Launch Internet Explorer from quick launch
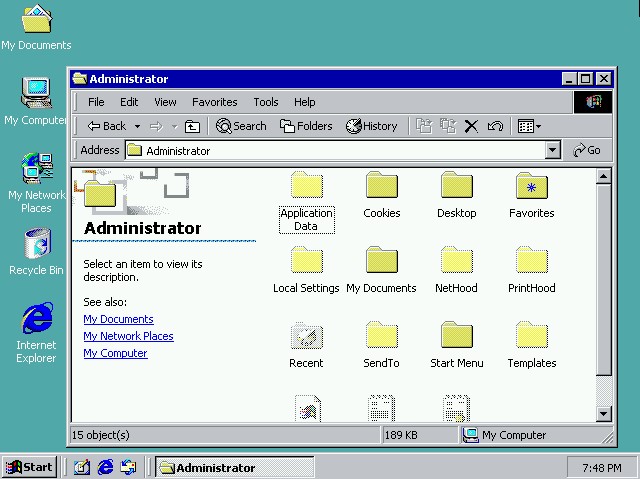The width and height of the screenshot is (640, 479). (x=106, y=467)
